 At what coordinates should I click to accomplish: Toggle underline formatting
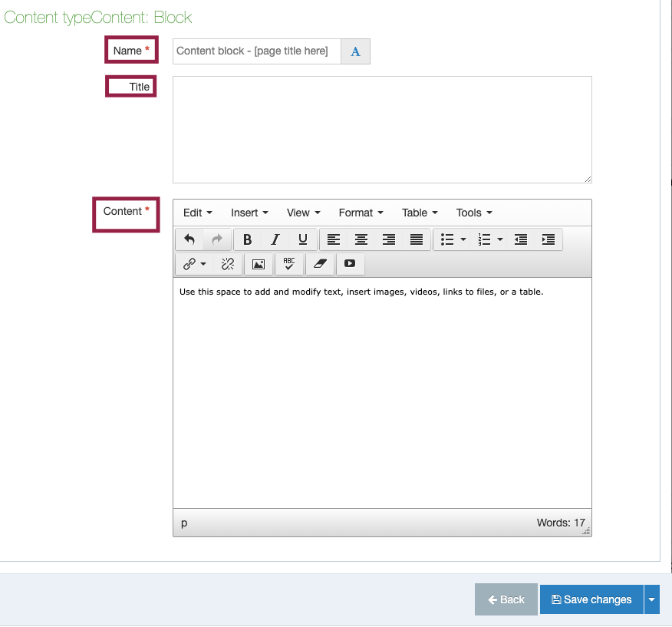(x=303, y=240)
